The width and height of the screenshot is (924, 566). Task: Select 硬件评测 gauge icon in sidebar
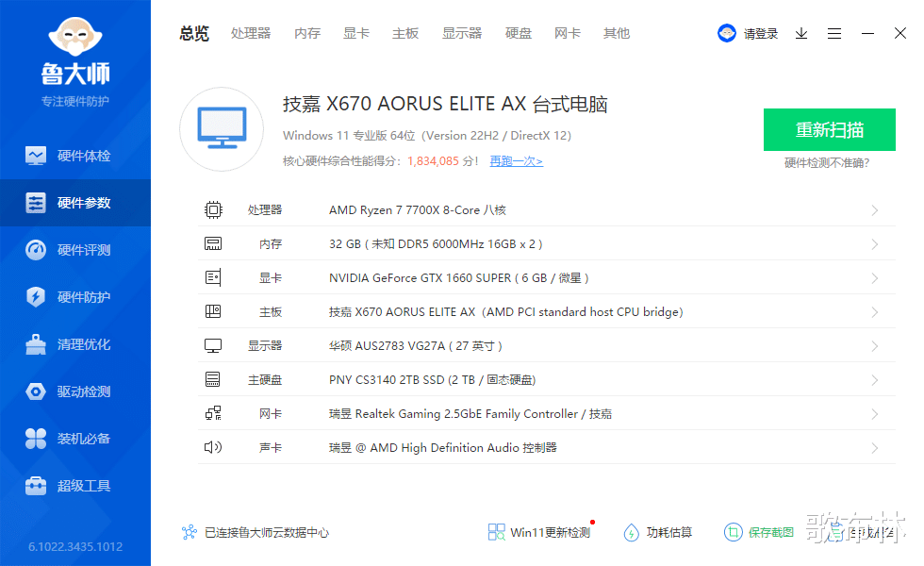36,250
